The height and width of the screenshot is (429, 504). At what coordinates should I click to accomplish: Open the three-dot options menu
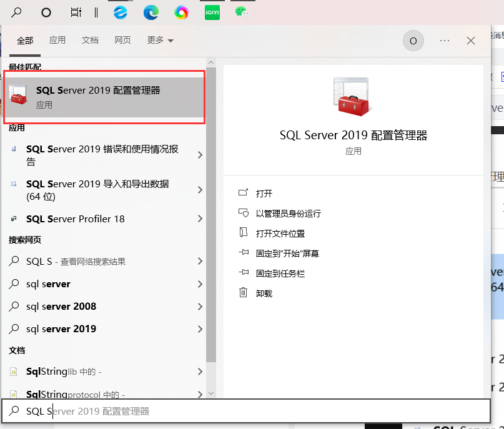pyautogui.click(x=445, y=41)
